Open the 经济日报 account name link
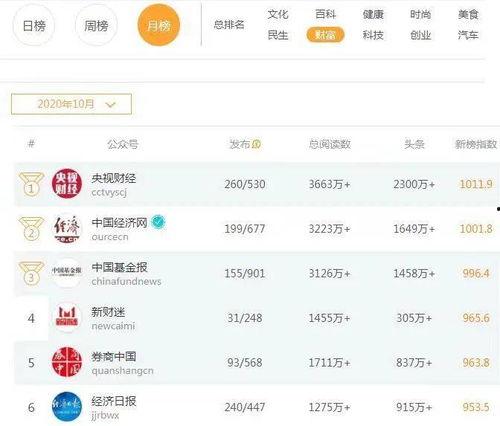This screenshot has width=500, height=426. pos(114,401)
